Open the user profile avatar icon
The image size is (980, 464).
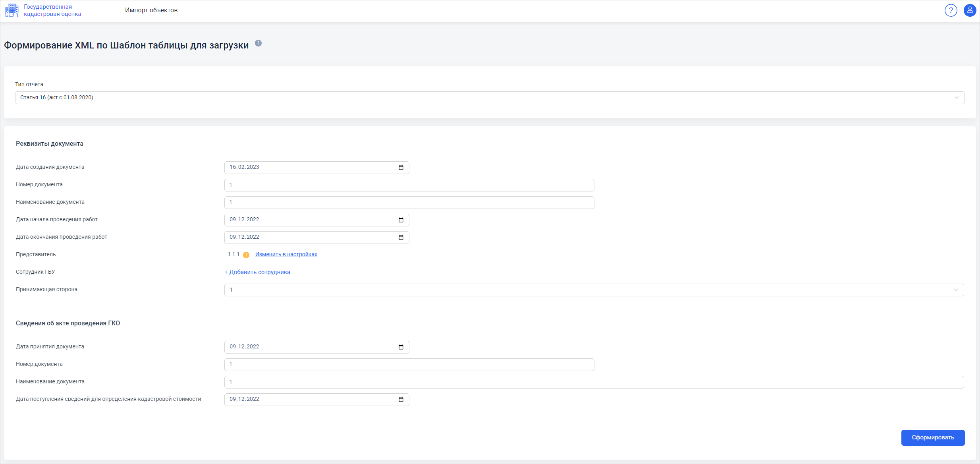pos(970,10)
